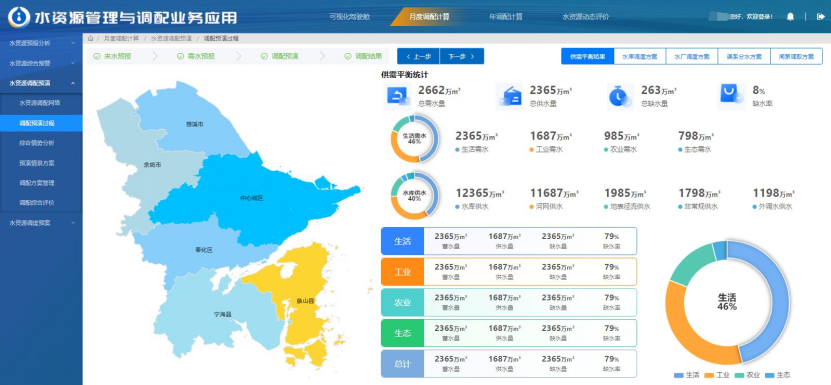Open the 水库调度方案 tab
Viewport: 831px width, 385px height.
pos(640,56)
